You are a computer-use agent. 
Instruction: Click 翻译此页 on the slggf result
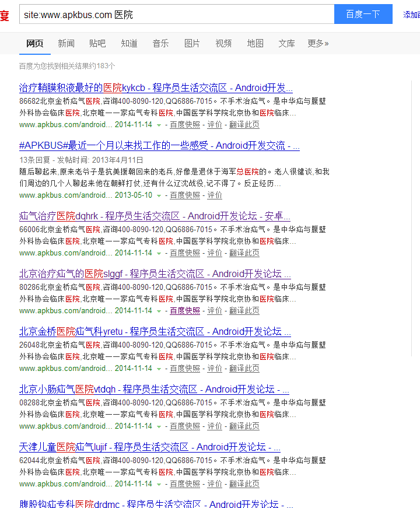pos(244,311)
